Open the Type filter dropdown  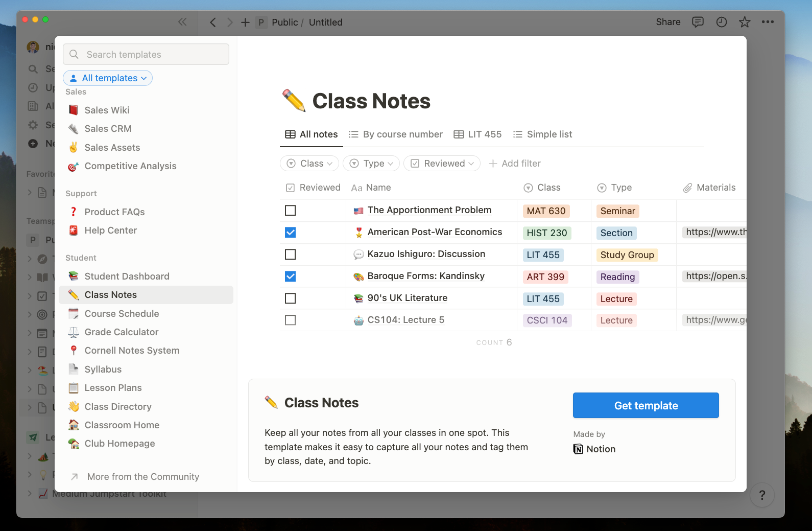[371, 164]
